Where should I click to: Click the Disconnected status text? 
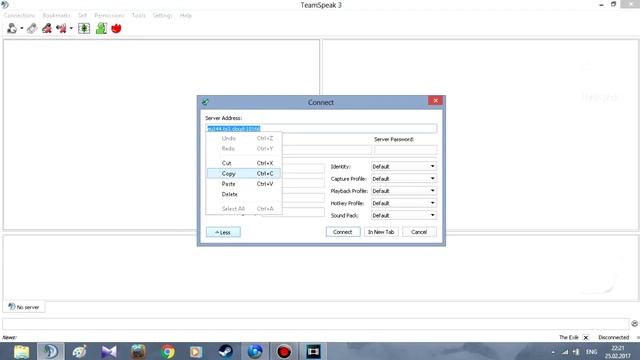(x=613, y=338)
